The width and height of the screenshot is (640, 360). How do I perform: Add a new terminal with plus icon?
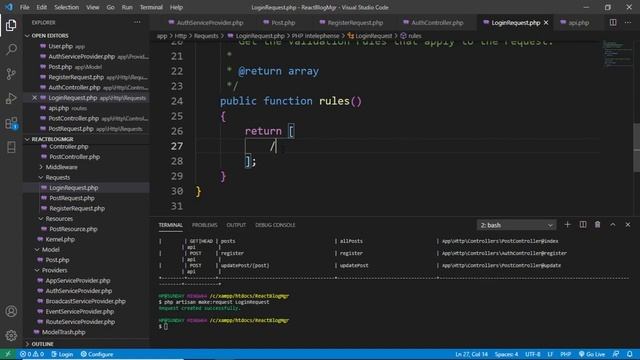click(567, 224)
